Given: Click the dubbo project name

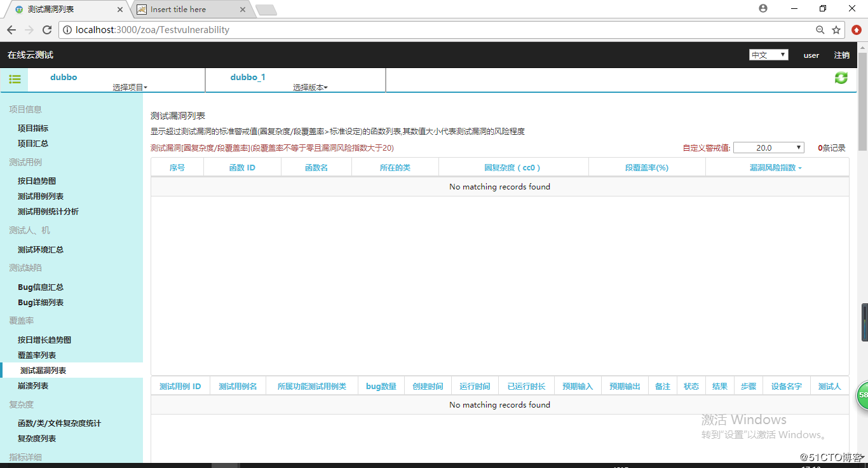Looking at the screenshot, I should click(64, 77).
